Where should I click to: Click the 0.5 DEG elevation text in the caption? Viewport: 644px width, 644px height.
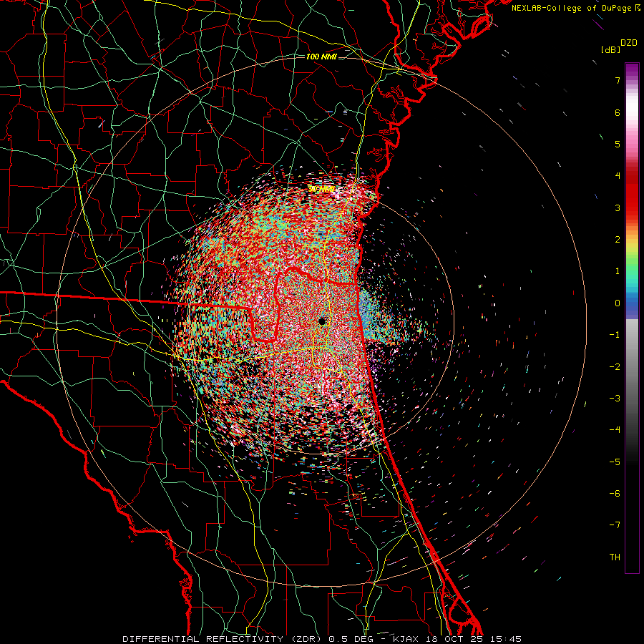(x=351, y=639)
